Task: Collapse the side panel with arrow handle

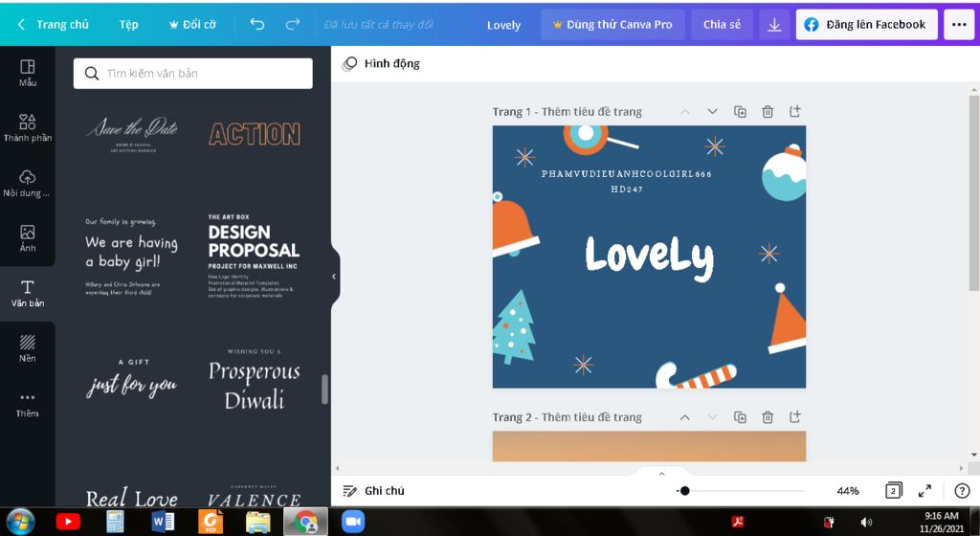Action: click(x=334, y=276)
